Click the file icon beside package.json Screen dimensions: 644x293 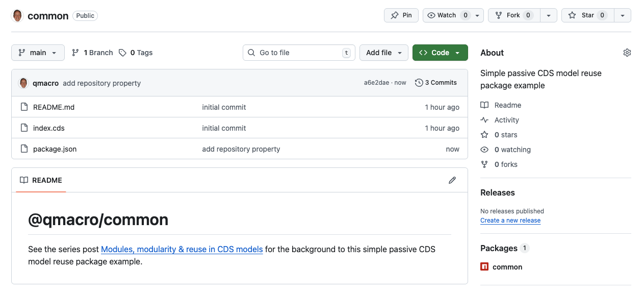[x=24, y=149]
